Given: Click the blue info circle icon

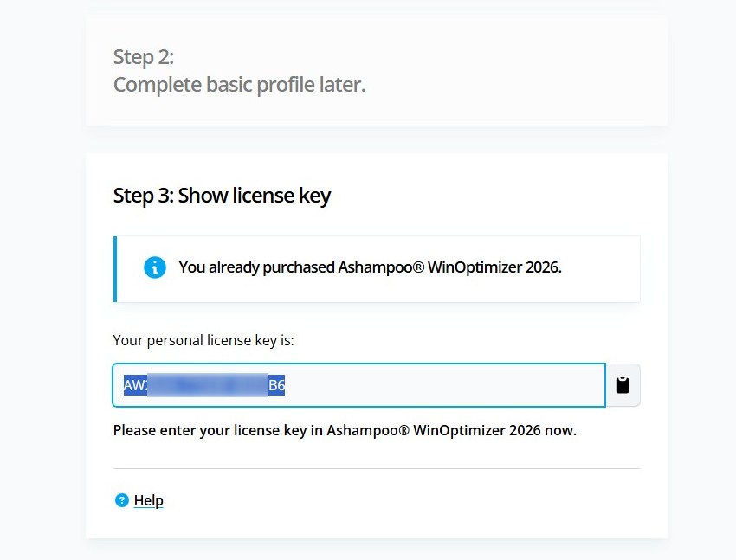Looking at the screenshot, I should click(x=154, y=267).
